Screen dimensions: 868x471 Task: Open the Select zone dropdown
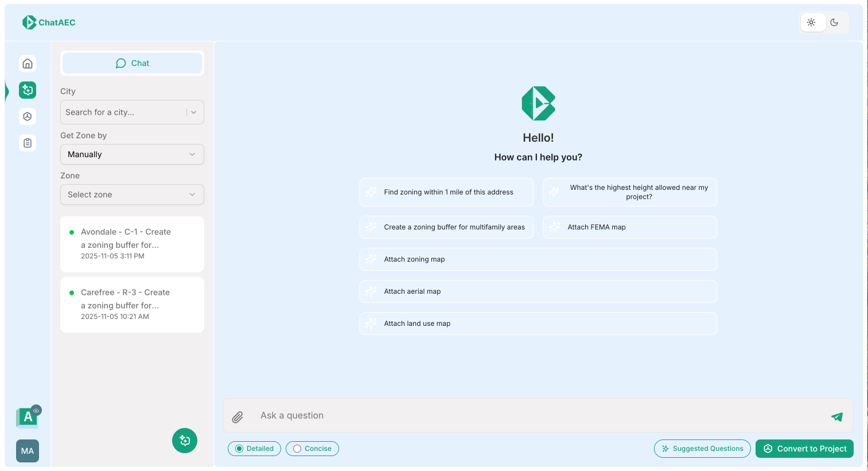pyautogui.click(x=132, y=194)
